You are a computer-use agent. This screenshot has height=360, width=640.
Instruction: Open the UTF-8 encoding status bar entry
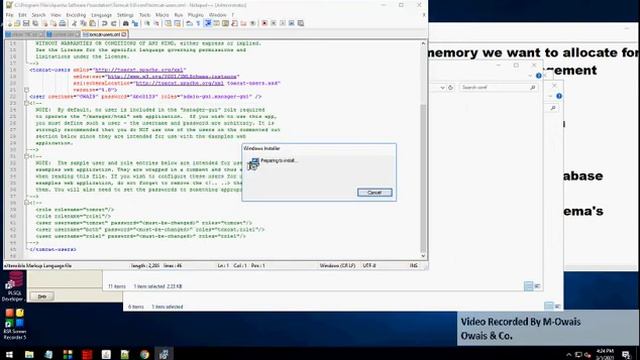coord(369,266)
